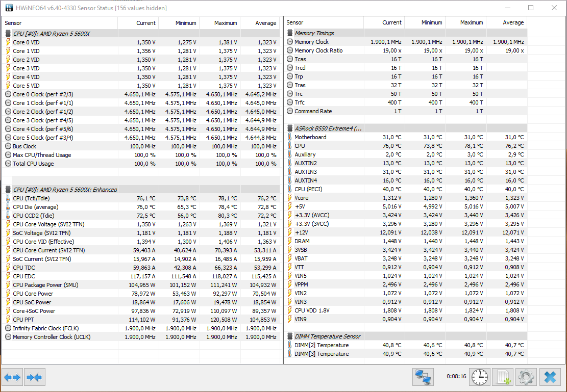Select the Max CPU/Thread Usage row

(141, 155)
